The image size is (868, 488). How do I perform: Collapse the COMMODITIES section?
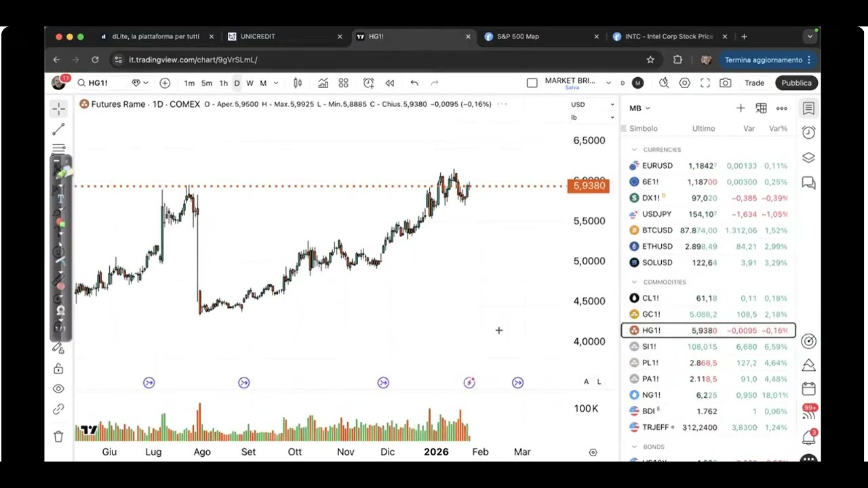[634, 282]
